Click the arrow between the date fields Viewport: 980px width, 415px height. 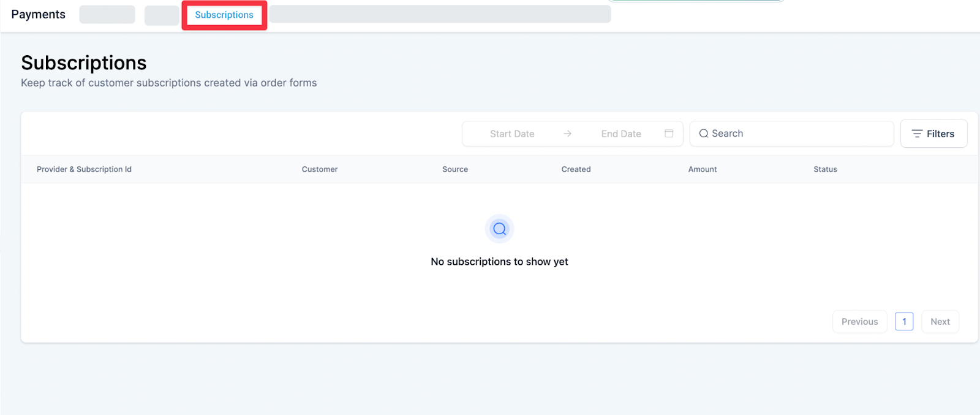pos(568,134)
